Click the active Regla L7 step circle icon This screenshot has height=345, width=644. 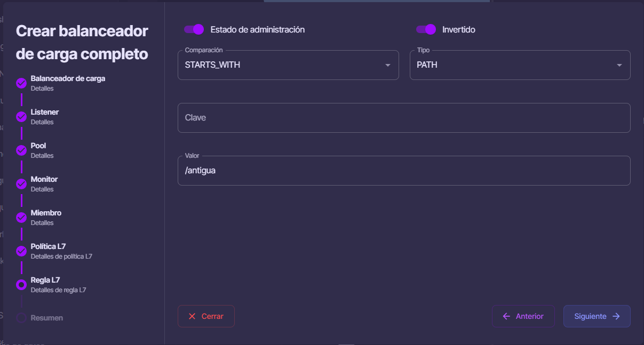[21, 285]
